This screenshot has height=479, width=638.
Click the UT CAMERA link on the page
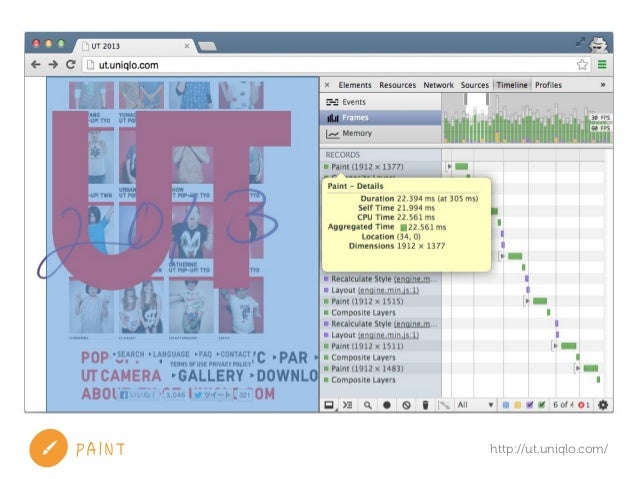click(121, 376)
